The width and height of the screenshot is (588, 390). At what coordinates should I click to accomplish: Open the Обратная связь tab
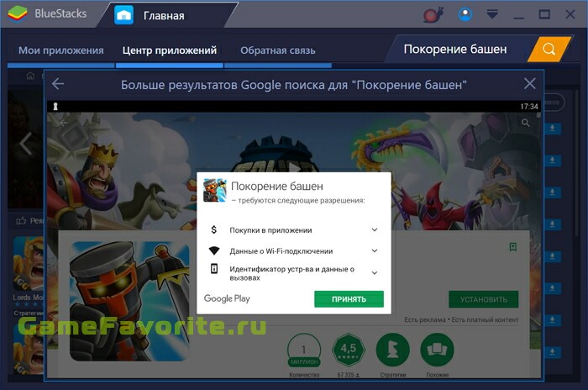pos(278,50)
